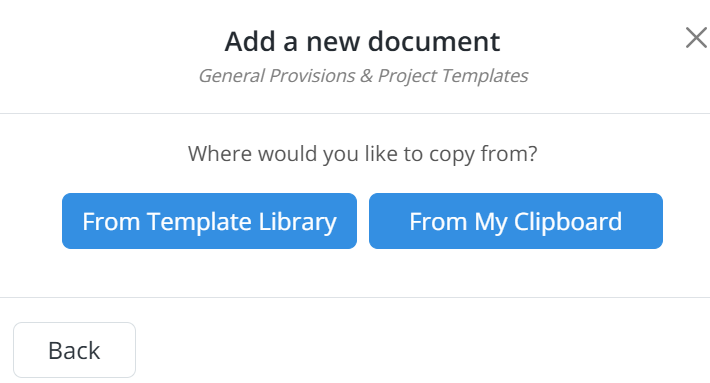The image size is (710, 383).
Task: Hit the white Back button
Action: [x=74, y=350]
